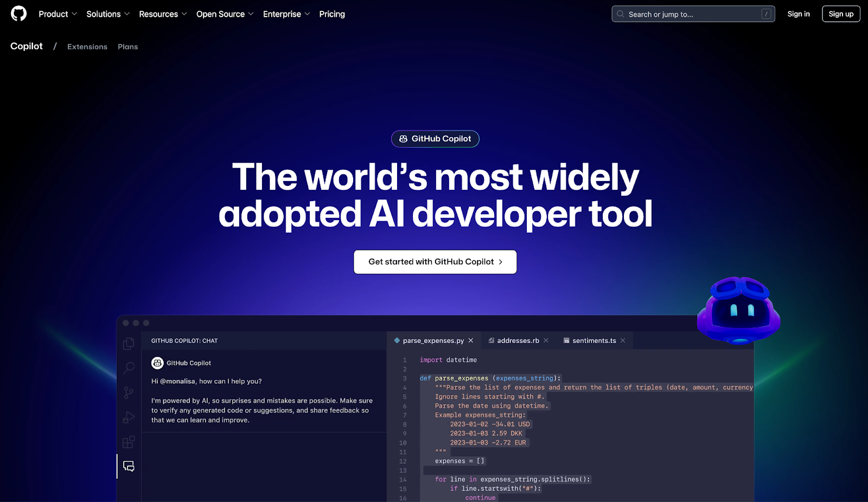Click the GitHub Octocat logo

18,14
